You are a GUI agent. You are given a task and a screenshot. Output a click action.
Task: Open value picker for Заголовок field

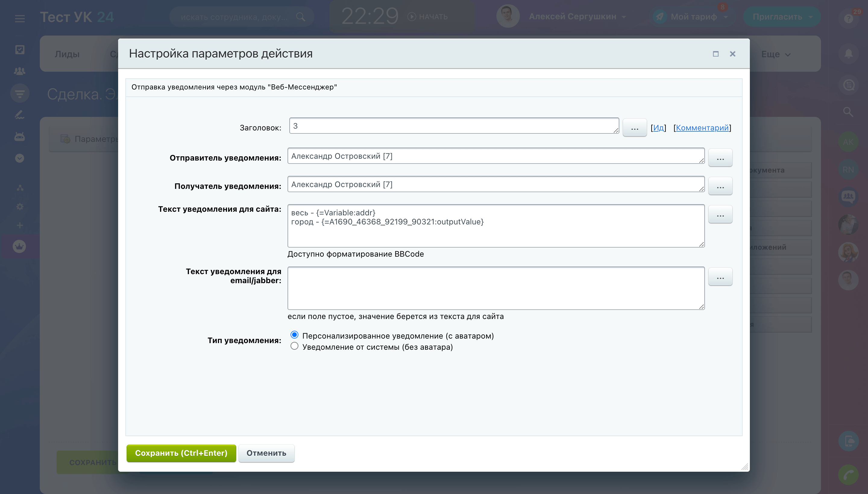pyautogui.click(x=634, y=128)
